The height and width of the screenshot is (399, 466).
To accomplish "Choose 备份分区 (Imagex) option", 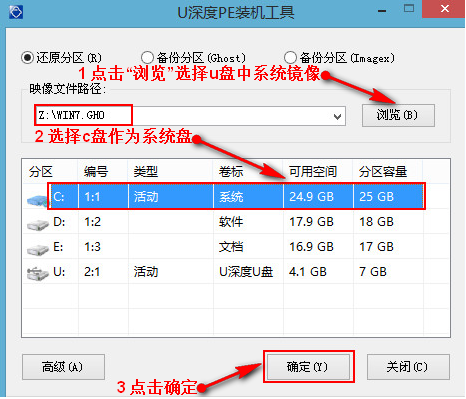I will coord(290,58).
